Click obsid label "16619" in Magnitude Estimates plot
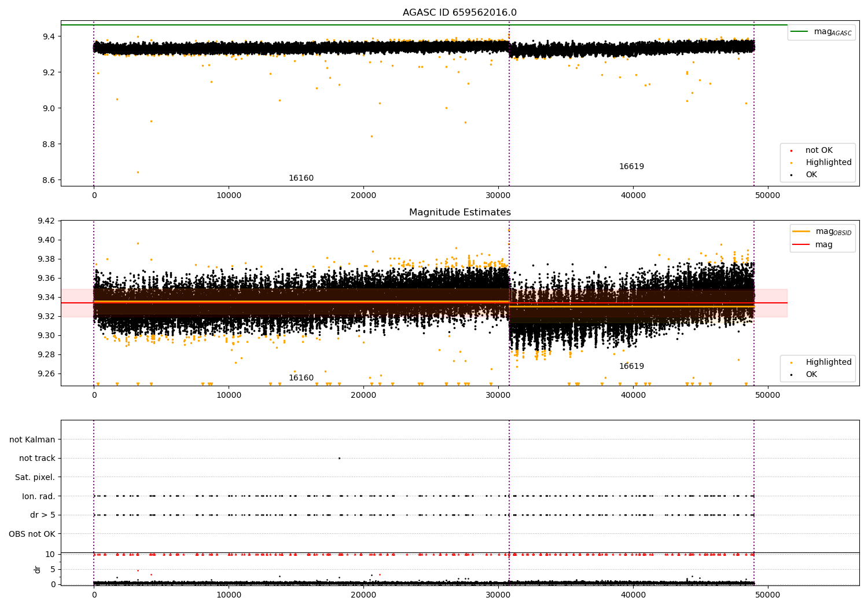 click(631, 367)
